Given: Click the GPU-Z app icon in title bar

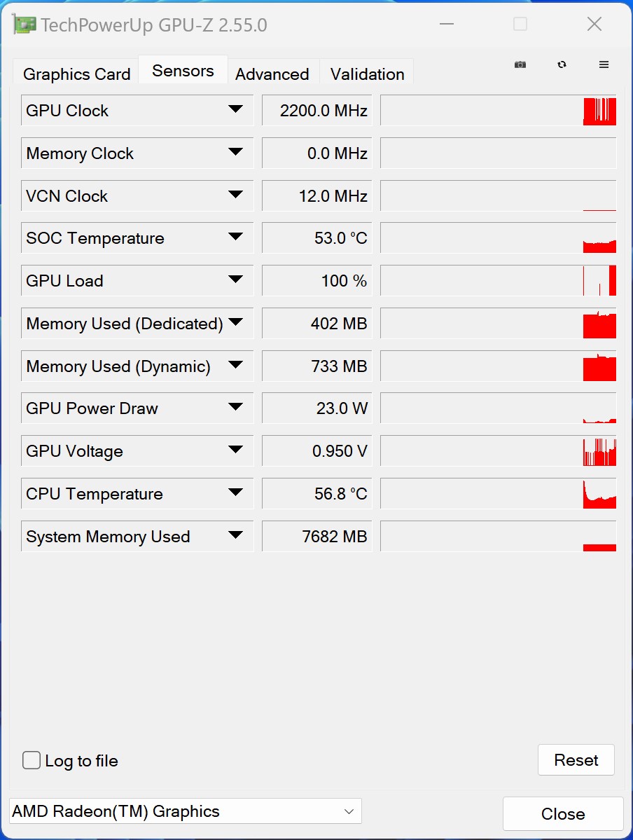Looking at the screenshot, I should coord(24,25).
